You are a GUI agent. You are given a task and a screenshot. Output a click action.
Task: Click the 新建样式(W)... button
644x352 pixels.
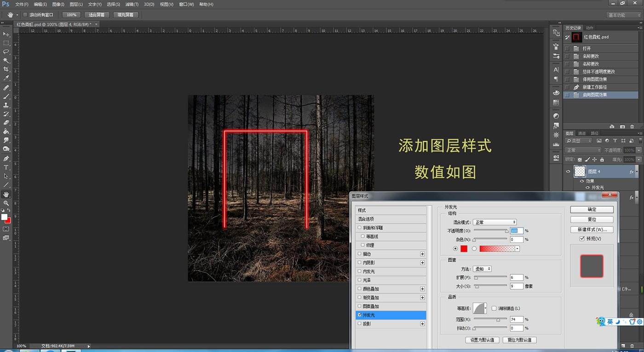tap(592, 230)
